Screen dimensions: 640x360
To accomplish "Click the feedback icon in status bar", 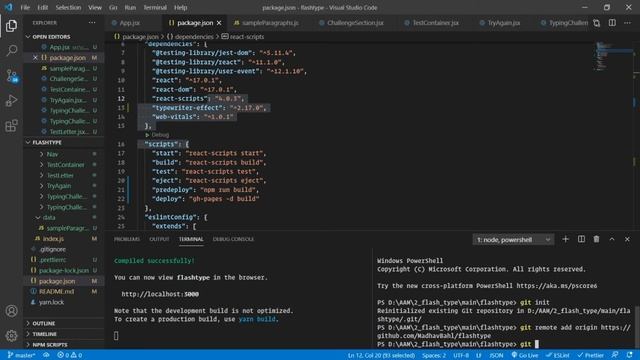I will click(x=615, y=355).
